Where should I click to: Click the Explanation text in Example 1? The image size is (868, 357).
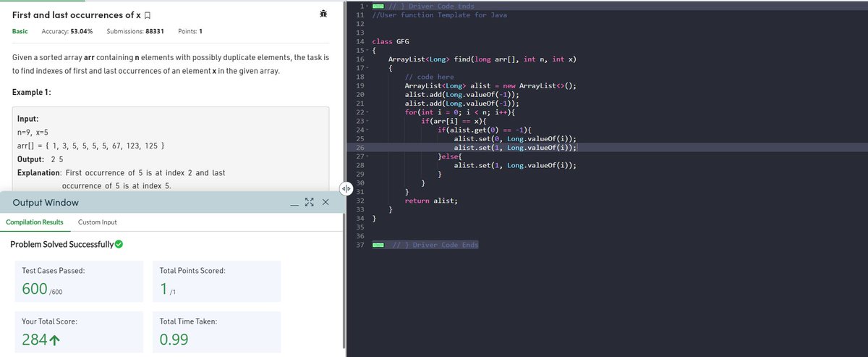[121, 180]
